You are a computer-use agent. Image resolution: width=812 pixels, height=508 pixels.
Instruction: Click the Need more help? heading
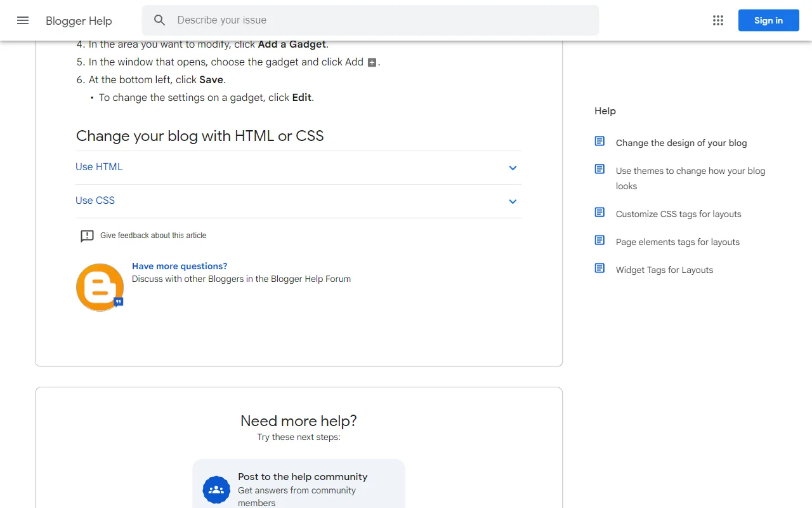299,420
